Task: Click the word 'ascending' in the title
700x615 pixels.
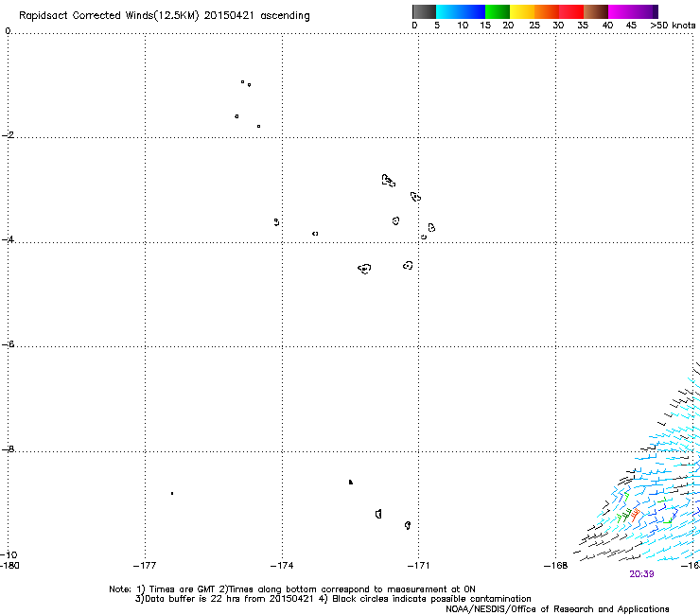Action: coord(286,16)
